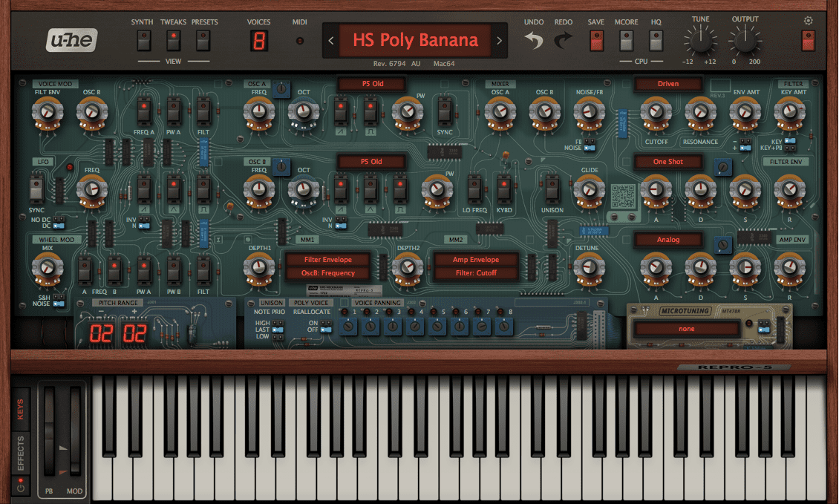The height and width of the screenshot is (504, 839).
Task: Click the VOICES number display
Action: click(259, 41)
